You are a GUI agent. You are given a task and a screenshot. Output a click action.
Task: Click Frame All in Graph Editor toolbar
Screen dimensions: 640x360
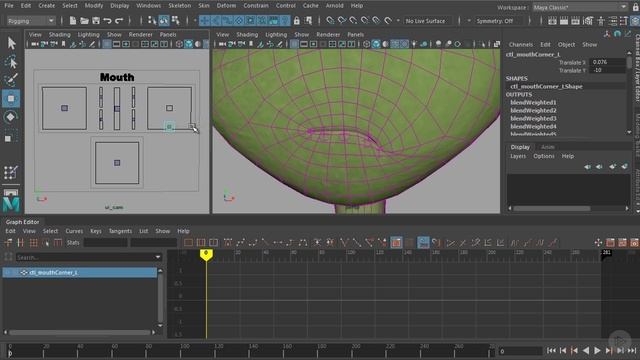[188, 243]
